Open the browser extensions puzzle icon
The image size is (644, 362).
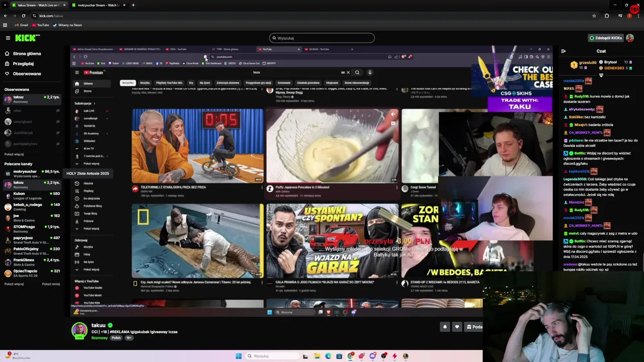(607, 16)
